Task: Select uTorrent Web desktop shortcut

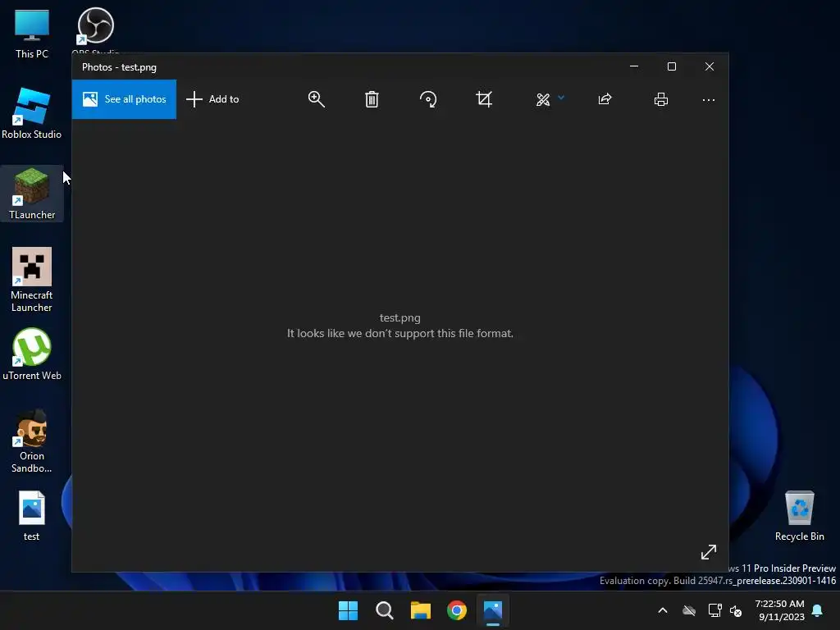Action: 32,354
